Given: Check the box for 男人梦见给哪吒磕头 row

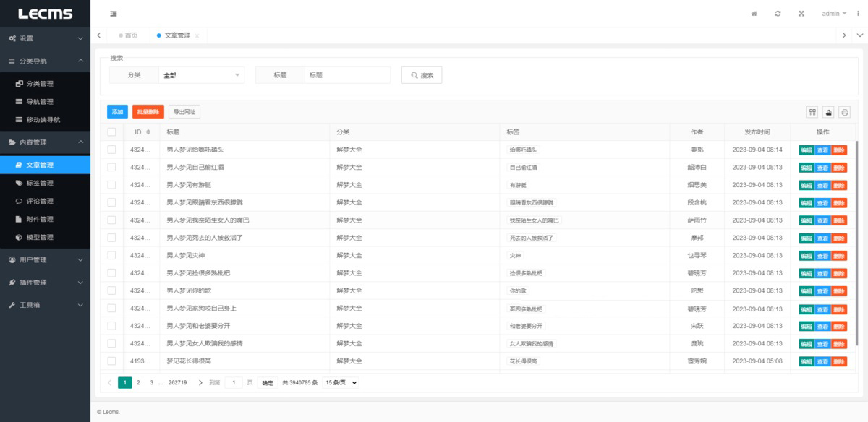Looking at the screenshot, I should tap(111, 150).
